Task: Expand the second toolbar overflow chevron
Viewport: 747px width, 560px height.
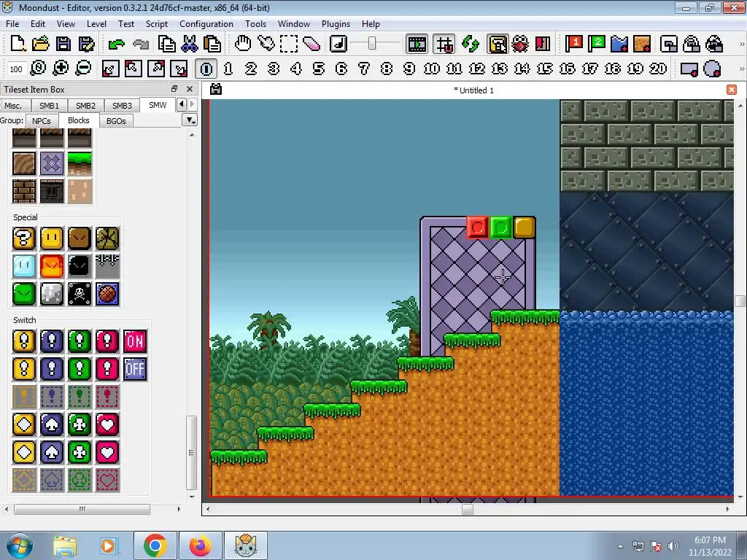Action: [x=741, y=69]
